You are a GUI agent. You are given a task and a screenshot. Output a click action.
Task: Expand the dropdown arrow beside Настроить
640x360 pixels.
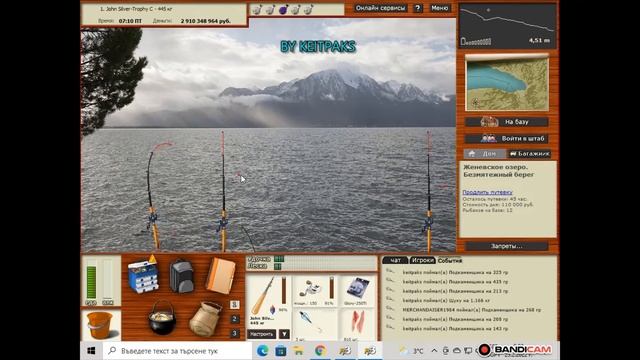[284, 334]
